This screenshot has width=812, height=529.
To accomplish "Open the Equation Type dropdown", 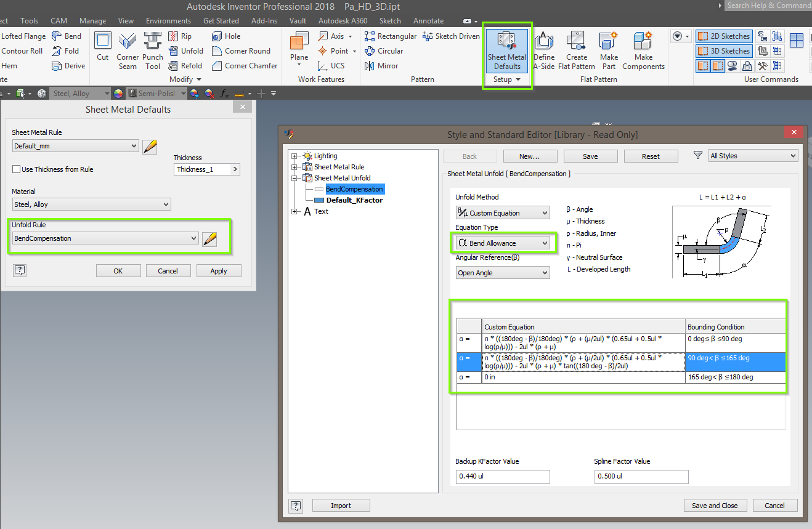I will pos(503,243).
